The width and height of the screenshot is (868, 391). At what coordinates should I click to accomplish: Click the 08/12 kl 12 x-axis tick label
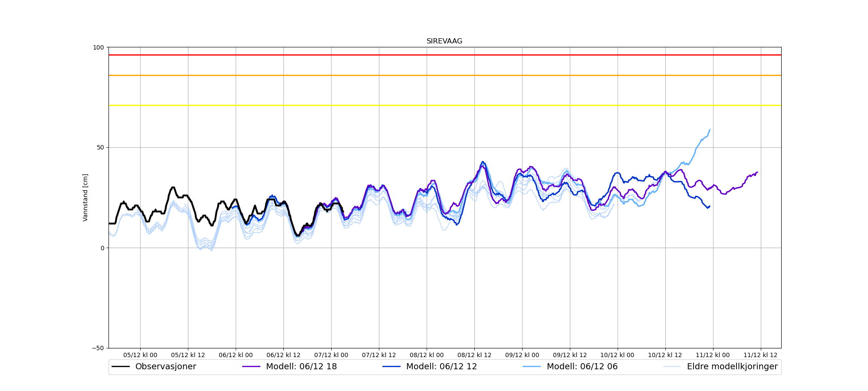tap(474, 355)
